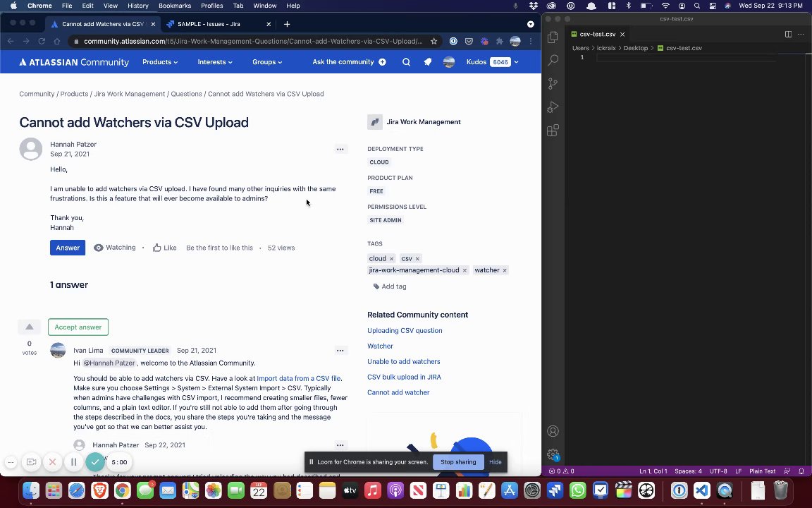Click the blue Answer button
812x508 pixels.
[68, 248]
